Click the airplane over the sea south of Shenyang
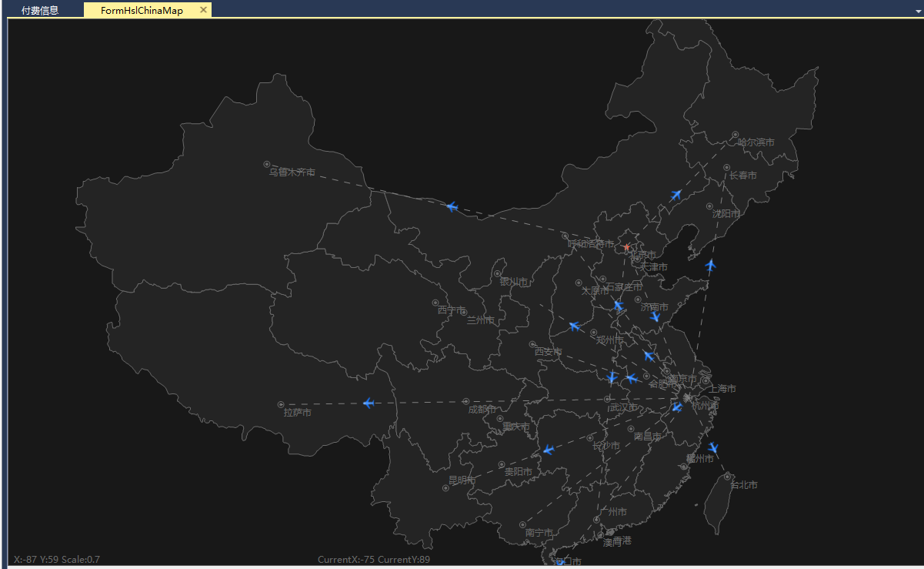The width and height of the screenshot is (924, 569). tap(710, 266)
